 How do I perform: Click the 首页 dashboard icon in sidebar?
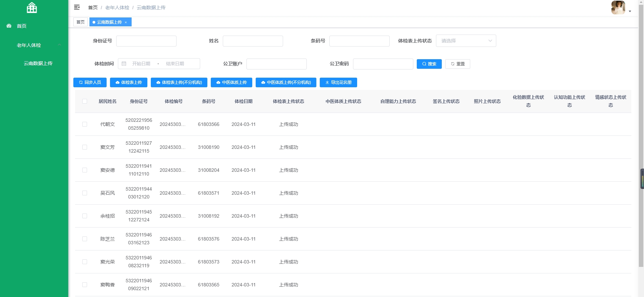9,26
